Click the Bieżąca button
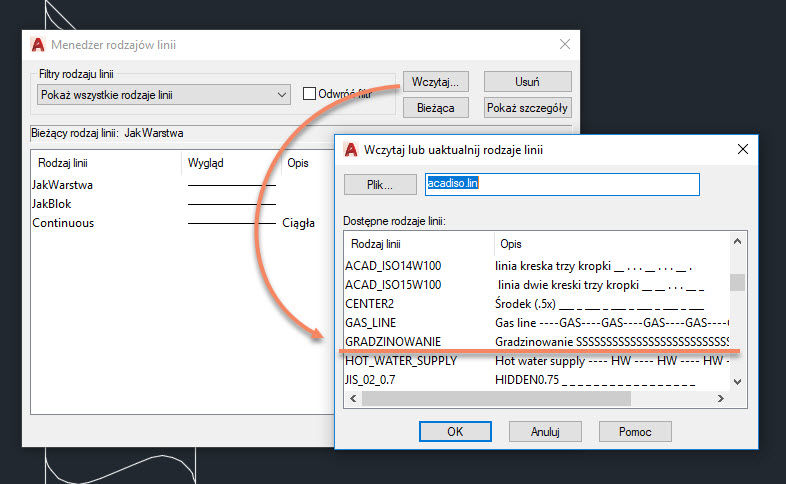This screenshot has height=484, width=786. coord(436,108)
